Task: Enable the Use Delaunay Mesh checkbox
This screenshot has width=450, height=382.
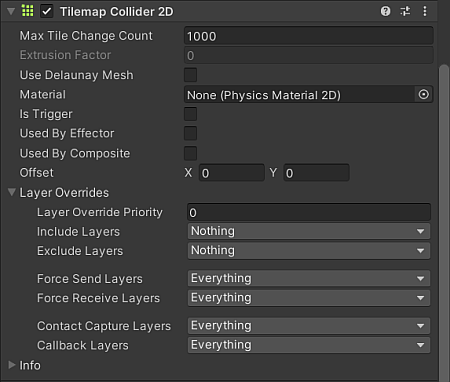Action: click(190, 75)
